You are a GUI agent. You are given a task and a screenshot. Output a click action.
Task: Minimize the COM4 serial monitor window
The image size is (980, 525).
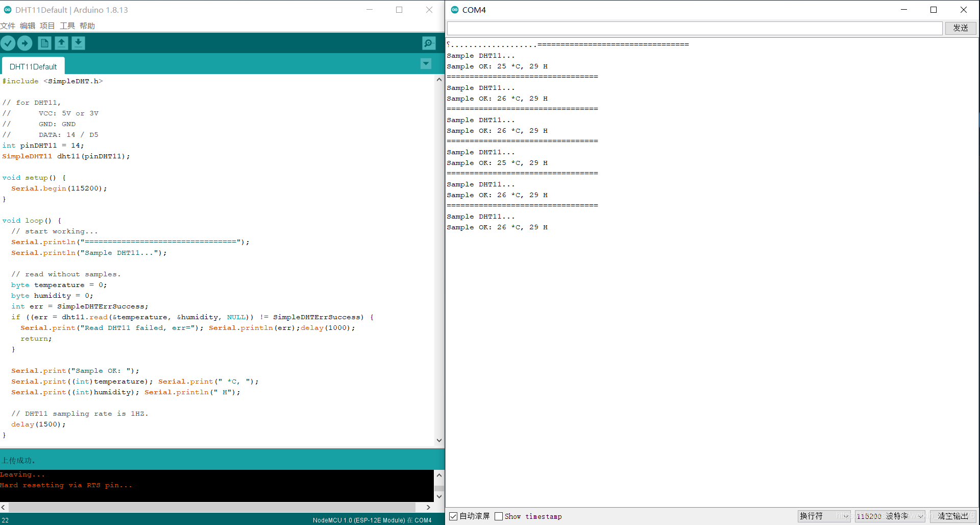point(904,10)
